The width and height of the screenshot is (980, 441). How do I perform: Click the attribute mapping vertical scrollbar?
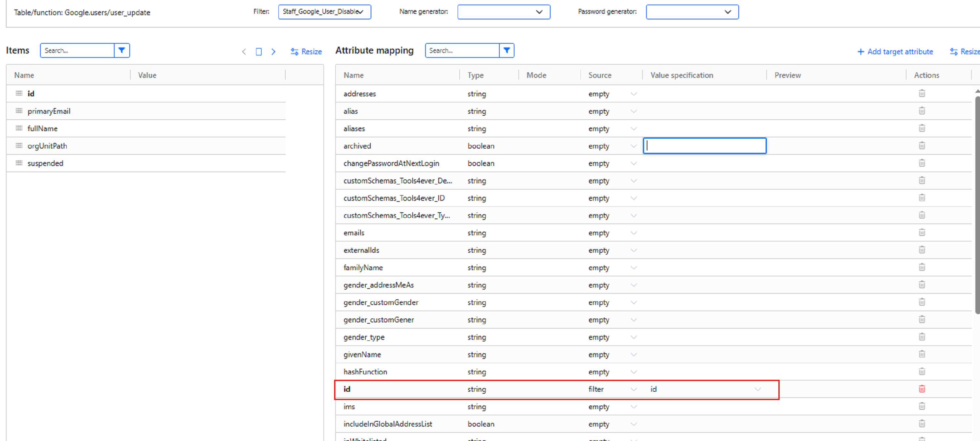point(977,206)
